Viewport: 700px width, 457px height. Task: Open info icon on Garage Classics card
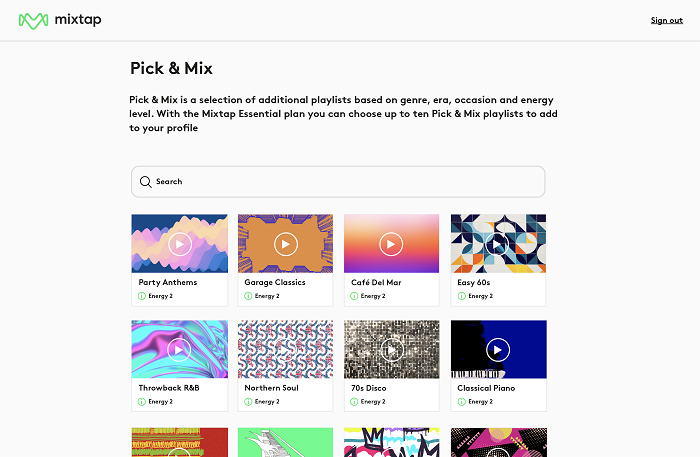pos(248,296)
